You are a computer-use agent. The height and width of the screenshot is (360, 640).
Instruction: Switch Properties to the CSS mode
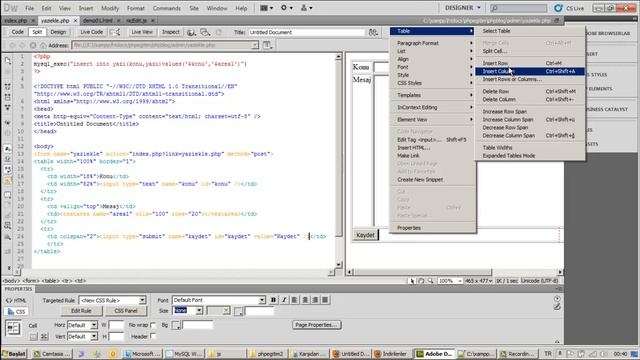click(x=16, y=311)
